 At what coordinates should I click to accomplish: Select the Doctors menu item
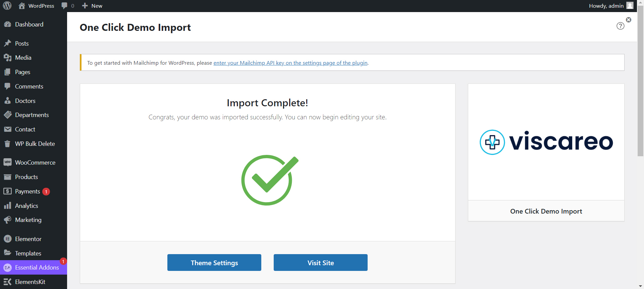pyautogui.click(x=34, y=101)
